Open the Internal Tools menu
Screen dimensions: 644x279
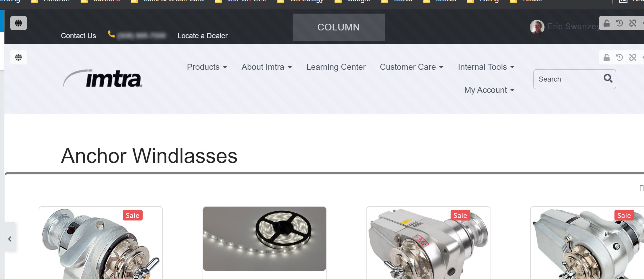[x=486, y=67]
